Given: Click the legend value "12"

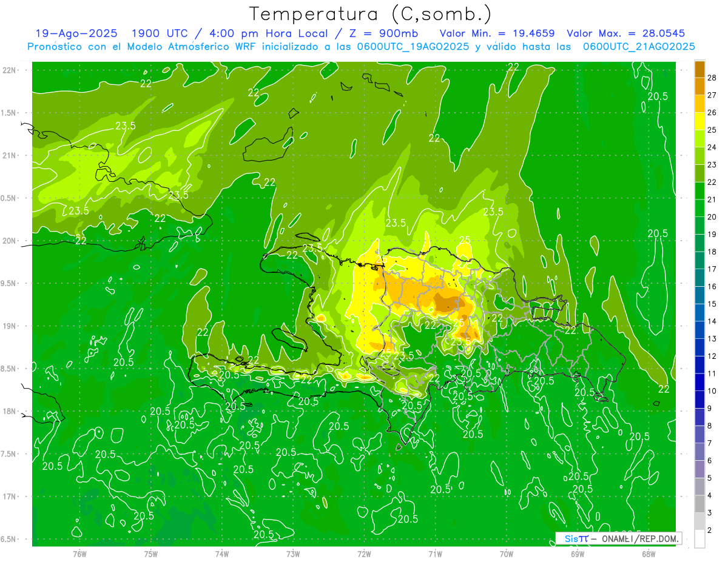Looking at the screenshot, I should (x=712, y=356).
